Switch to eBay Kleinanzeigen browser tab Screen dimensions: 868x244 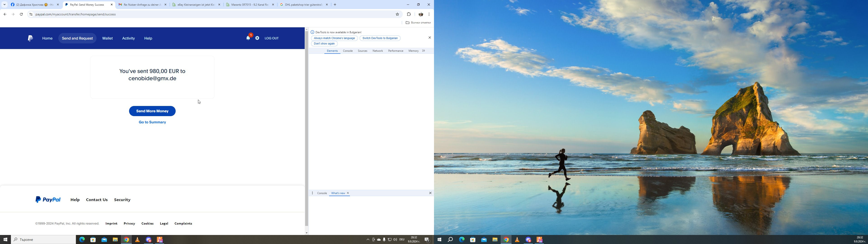(x=196, y=5)
